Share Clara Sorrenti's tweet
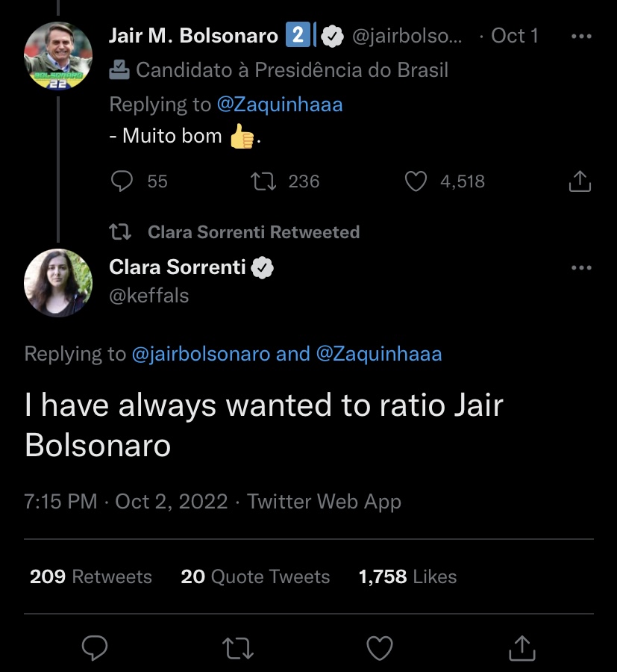617x672 pixels. tap(522, 647)
